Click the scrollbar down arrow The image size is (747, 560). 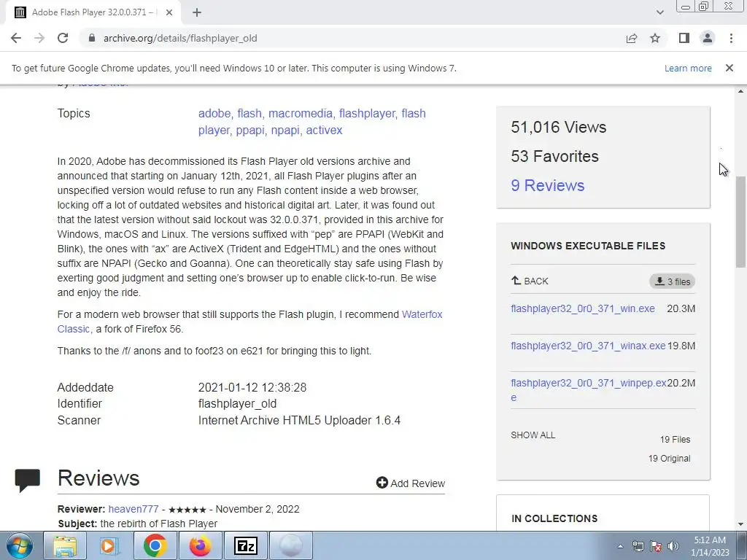pos(740,524)
